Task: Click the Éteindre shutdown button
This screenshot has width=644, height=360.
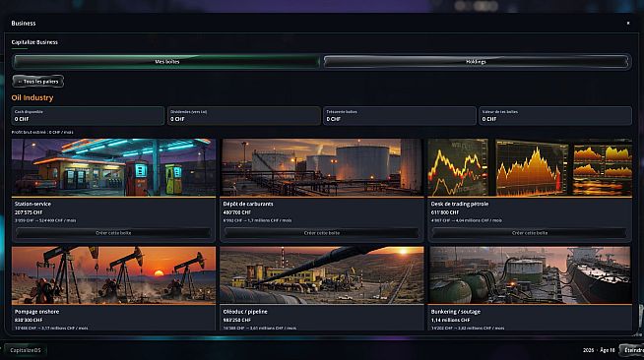Action: pos(633,350)
